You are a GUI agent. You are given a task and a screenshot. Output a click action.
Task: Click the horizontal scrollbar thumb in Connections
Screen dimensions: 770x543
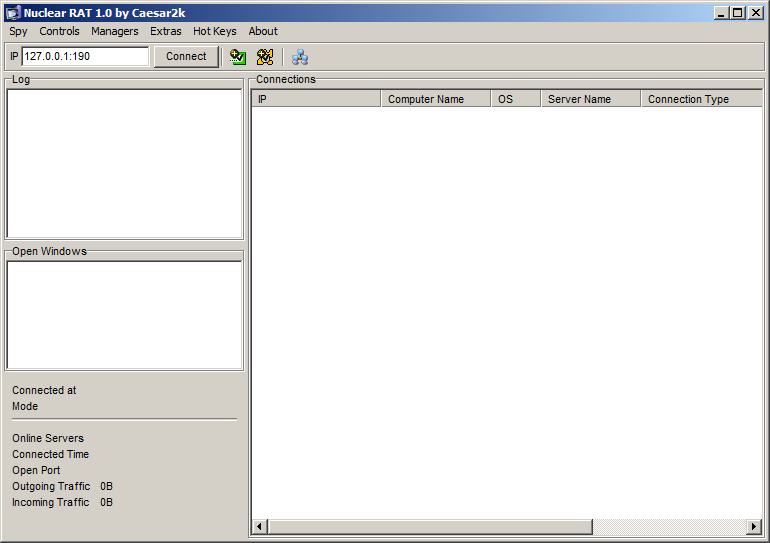point(430,526)
